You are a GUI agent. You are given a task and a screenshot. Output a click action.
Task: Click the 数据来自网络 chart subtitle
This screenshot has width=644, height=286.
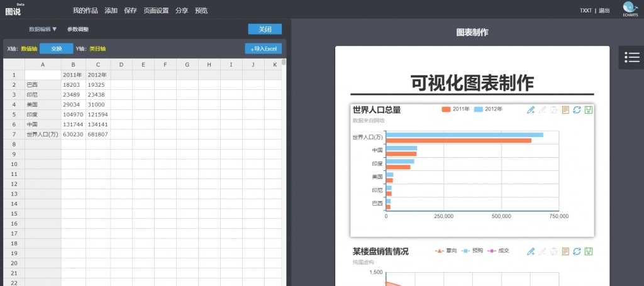tap(369, 120)
